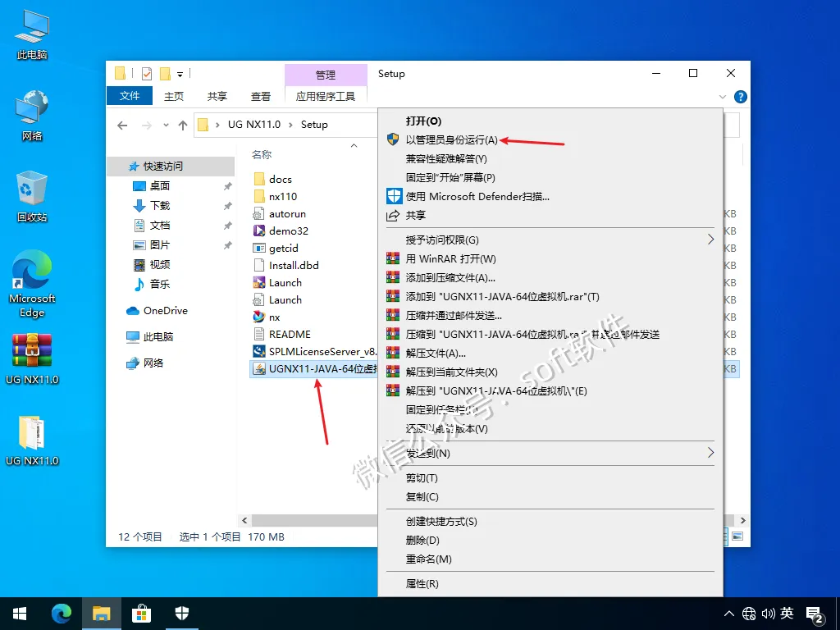Screen dimensions: 840x630
Task: Open the 文件 ribbon tab
Action: [130, 96]
